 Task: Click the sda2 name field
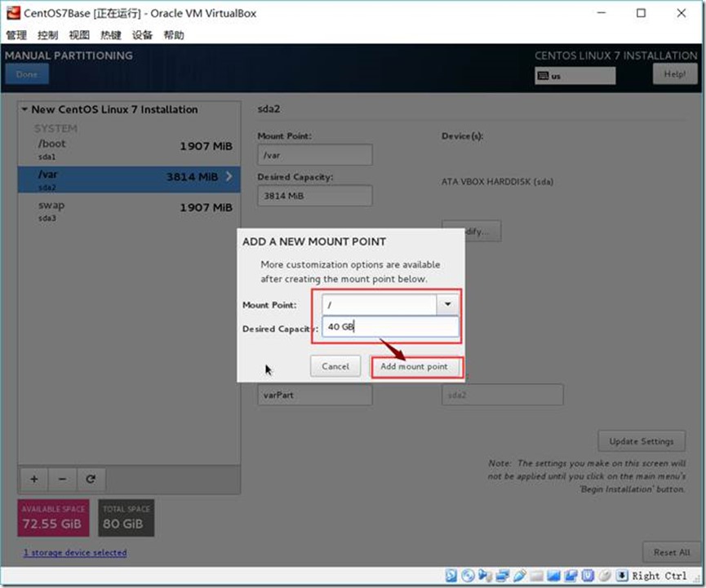[502, 395]
